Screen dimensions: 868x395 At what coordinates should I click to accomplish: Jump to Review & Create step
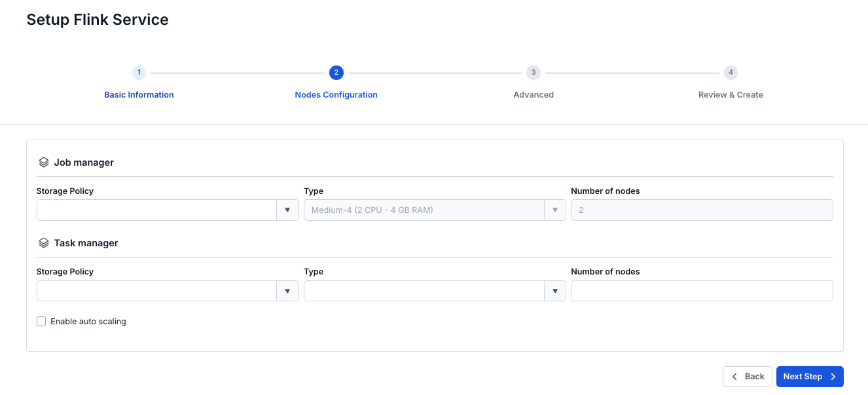731,95
